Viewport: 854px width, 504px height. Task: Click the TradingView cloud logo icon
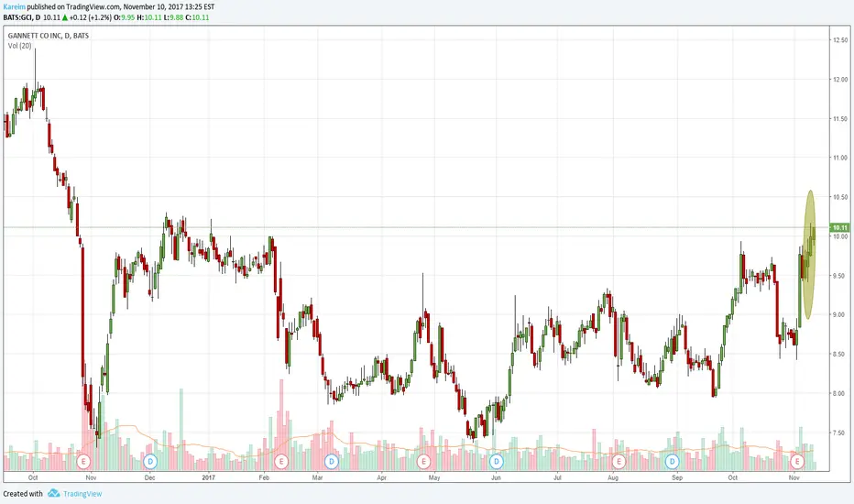tap(53, 493)
